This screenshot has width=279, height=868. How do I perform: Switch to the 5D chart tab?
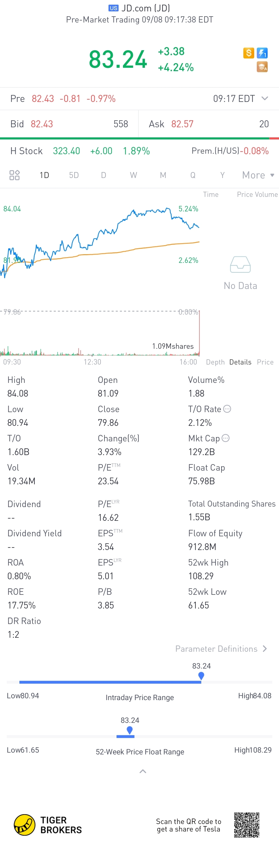(x=74, y=175)
